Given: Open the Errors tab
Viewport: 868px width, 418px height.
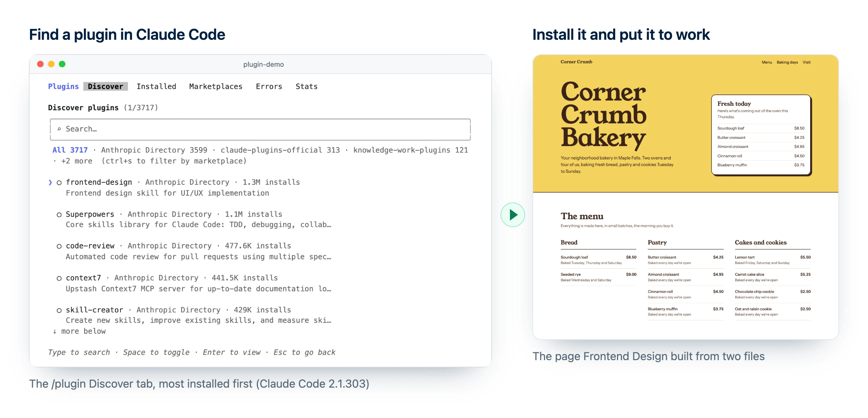Looking at the screenshot, I should click(269, 86).
